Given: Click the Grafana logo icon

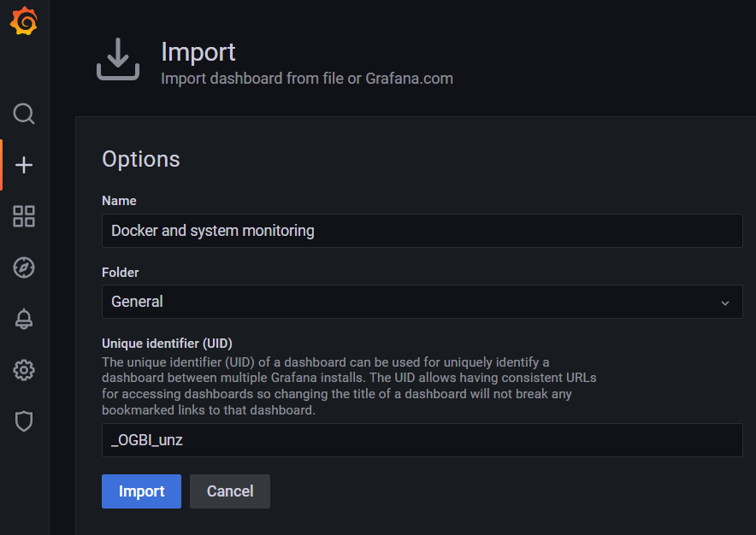Looking at the screenshot, I should point(24,21).
